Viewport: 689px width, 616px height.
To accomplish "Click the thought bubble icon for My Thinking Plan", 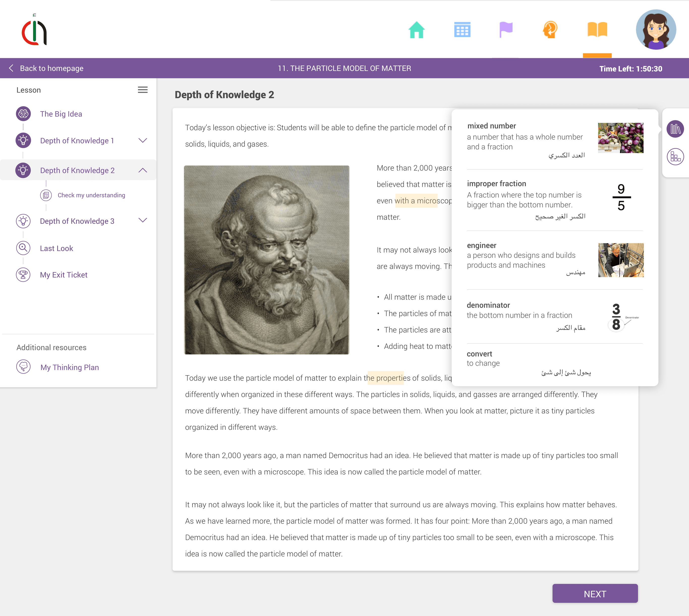I will [x=23, y=367].
